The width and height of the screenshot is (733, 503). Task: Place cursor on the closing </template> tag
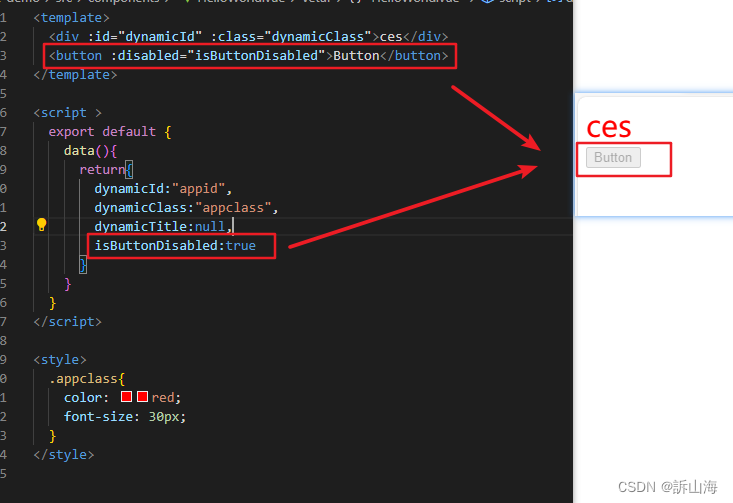click(x=75, y=75)
